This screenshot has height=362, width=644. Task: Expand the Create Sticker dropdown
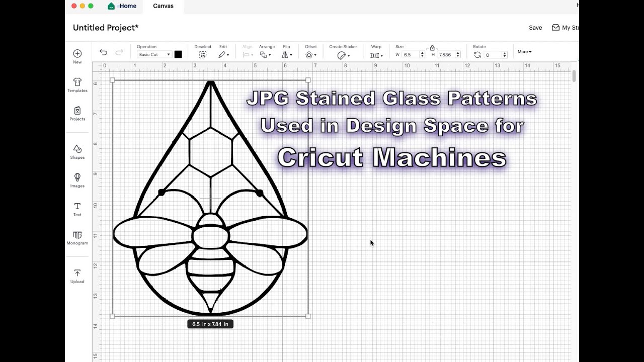(344, 55)
